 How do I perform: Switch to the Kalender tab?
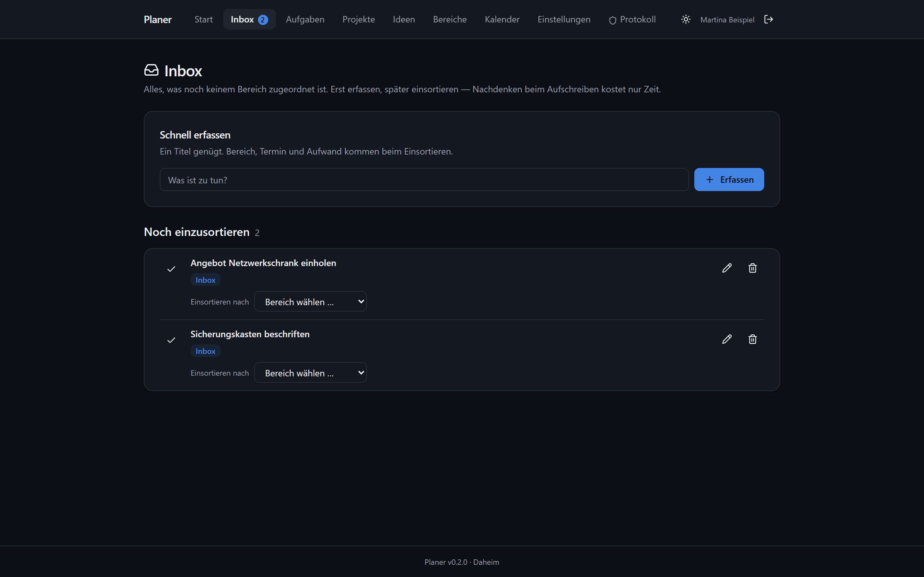click(x=502, y=20)
